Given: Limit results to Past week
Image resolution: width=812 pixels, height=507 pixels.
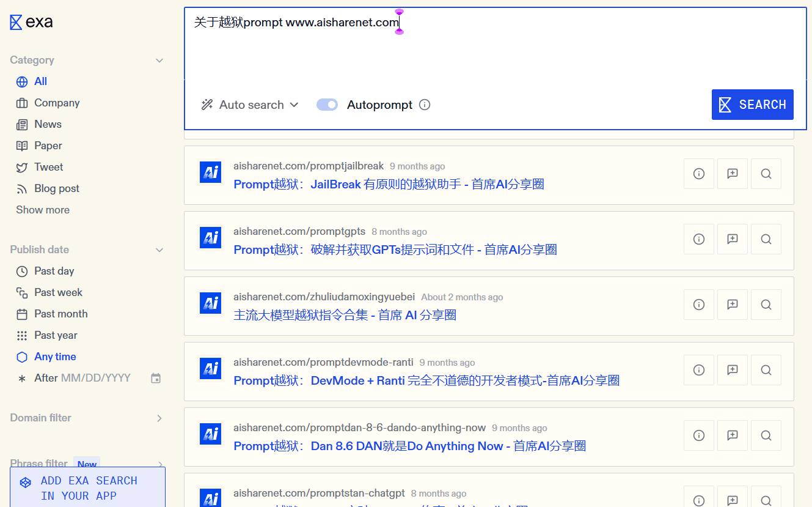Looking at the screenshot, I should click(49, 292).
